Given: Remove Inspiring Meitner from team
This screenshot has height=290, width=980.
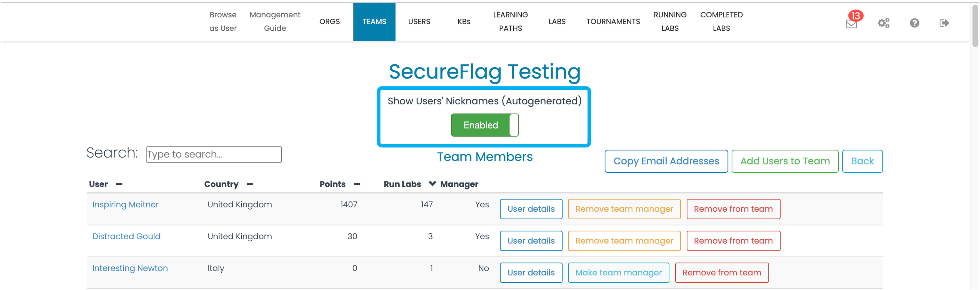Looking at the screenshot, I should [733, 209].
